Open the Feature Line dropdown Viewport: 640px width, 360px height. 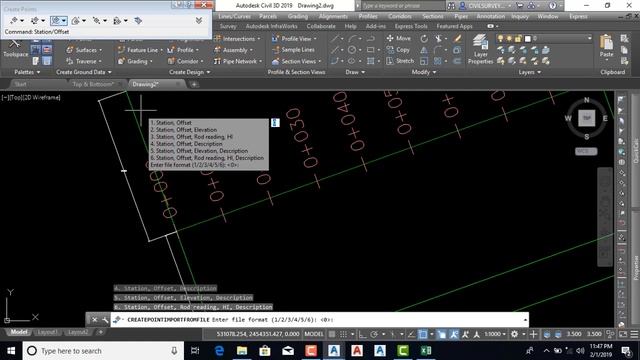(140, 50)
